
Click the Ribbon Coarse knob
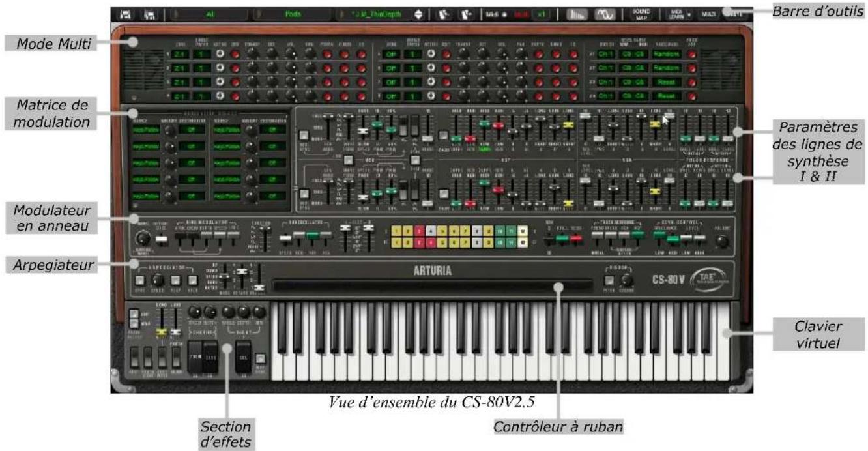[x=627, y=281]
